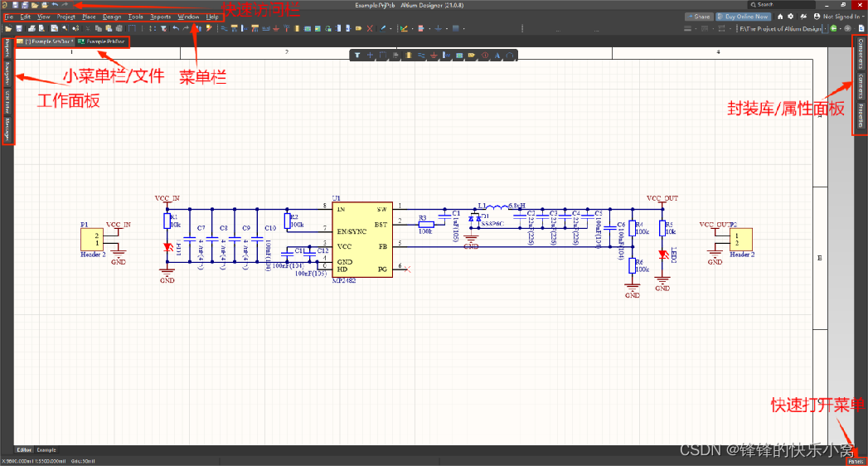Viewport: 868px width, 466px height.
Task: Select the P1 Header 2 connector component
Action: (x=92, y=239)
